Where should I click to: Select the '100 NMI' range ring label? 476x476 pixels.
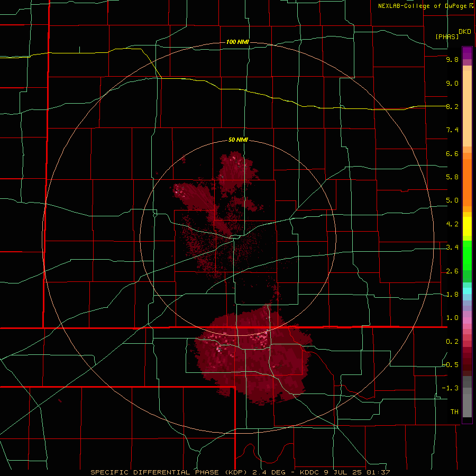click(x=237, y=42)
